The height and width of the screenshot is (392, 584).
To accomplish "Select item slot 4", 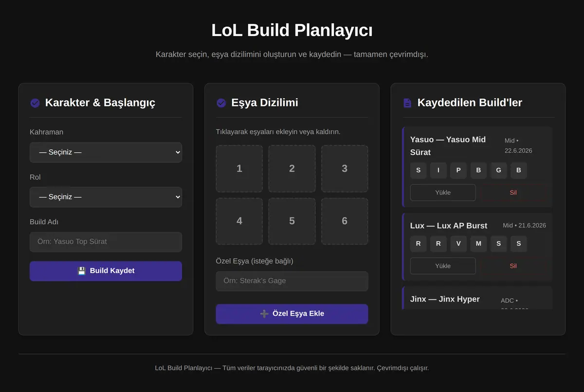I will 239,221.
